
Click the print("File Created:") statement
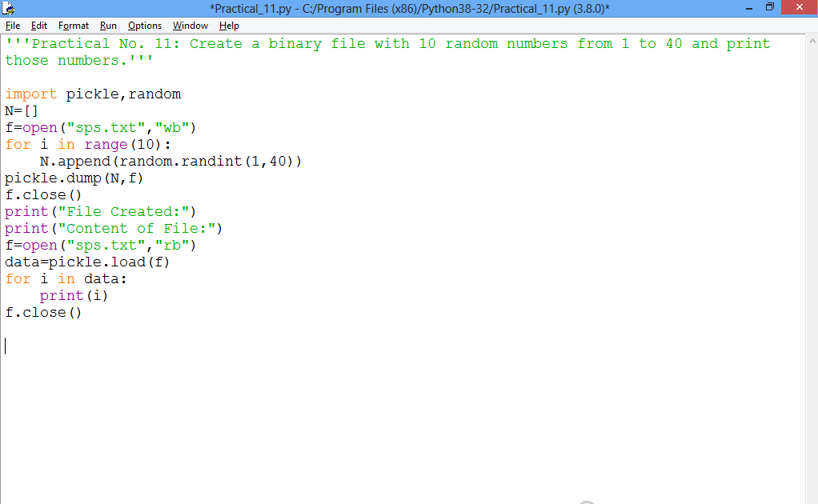click(96, 211)
